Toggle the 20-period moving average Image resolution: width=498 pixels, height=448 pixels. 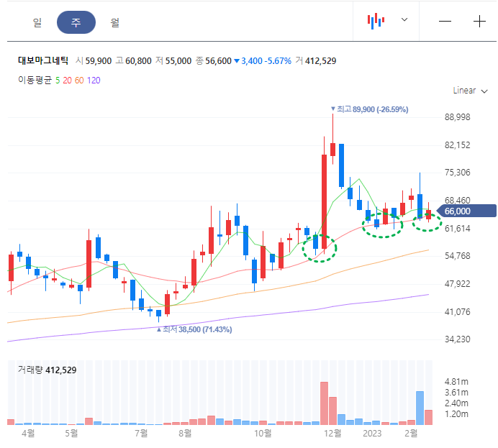(x=67, y=81)
